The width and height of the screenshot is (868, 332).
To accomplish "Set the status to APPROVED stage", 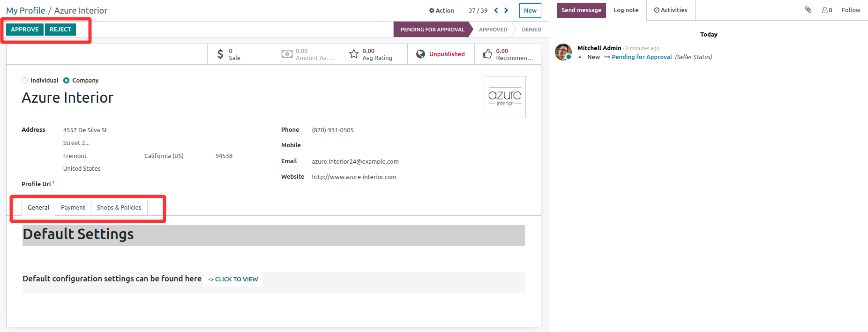I will [x=493, y=30].
